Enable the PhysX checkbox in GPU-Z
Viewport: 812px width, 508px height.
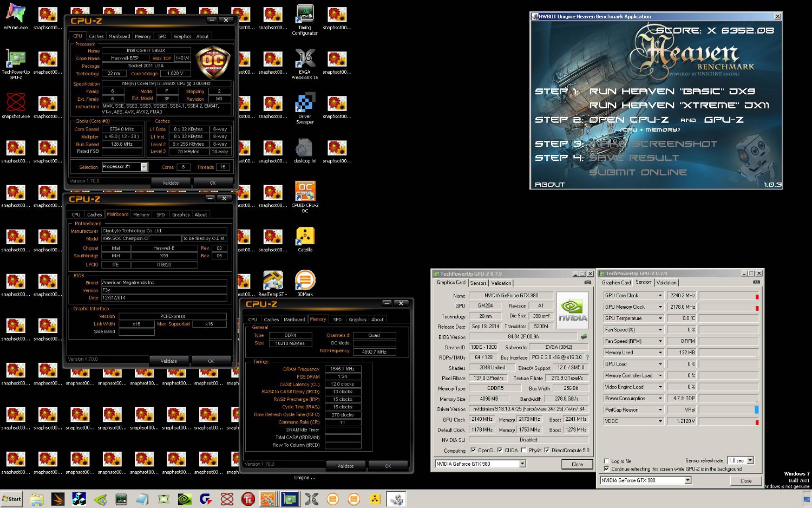(523, 450)
